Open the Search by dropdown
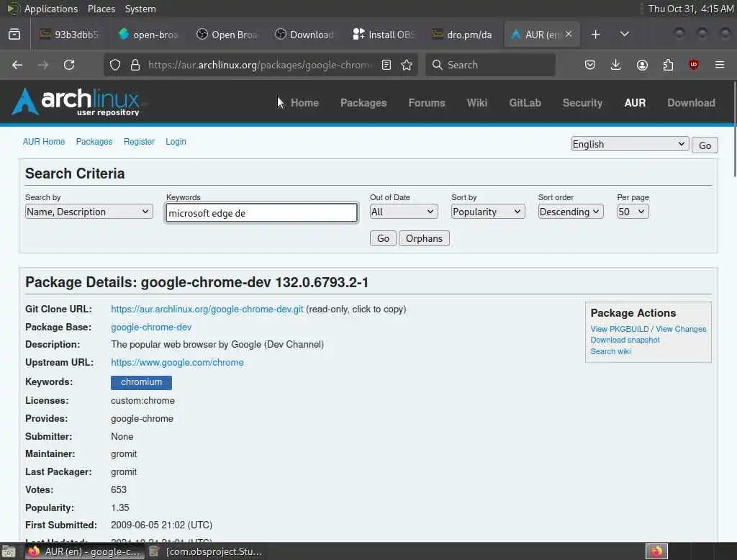 pos(89,212)
